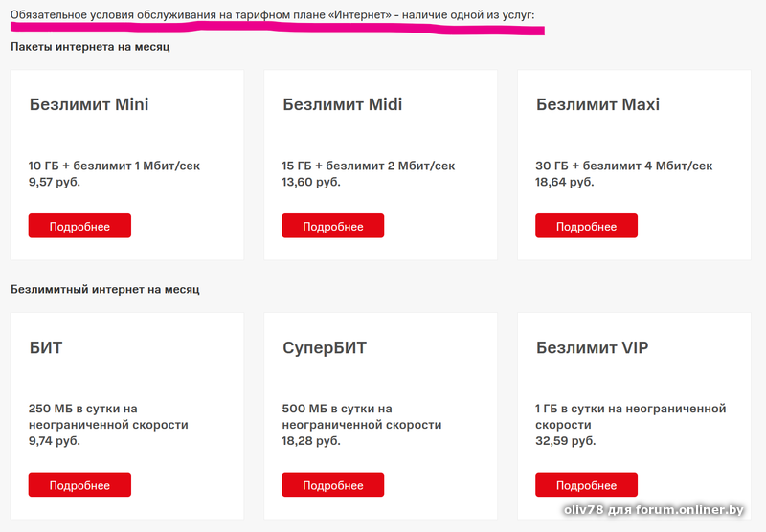Select the Безлимит Mini card title
Screen dimensions: 766x532
[x=89, y=104]
